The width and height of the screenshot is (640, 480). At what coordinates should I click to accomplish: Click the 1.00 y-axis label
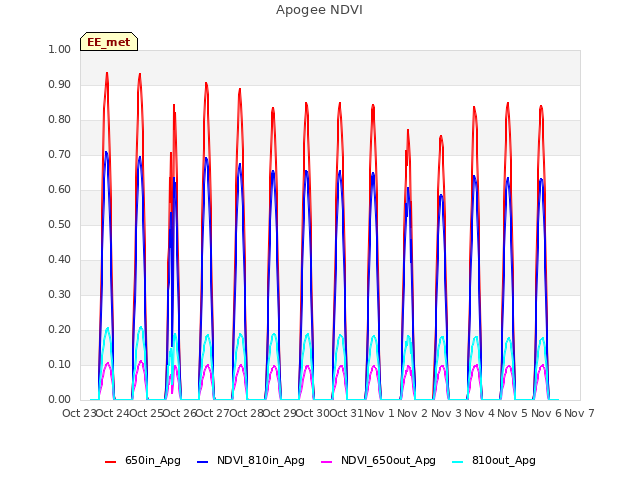60,49
